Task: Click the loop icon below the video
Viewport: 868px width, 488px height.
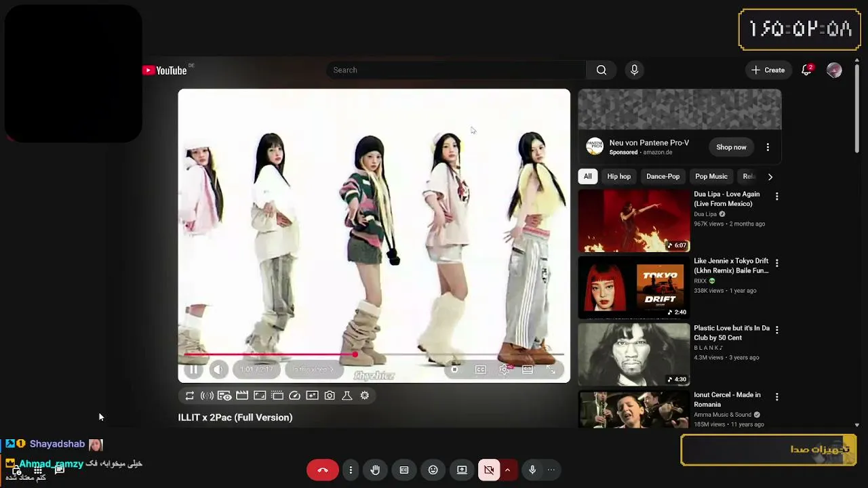Action: [190, 396]
